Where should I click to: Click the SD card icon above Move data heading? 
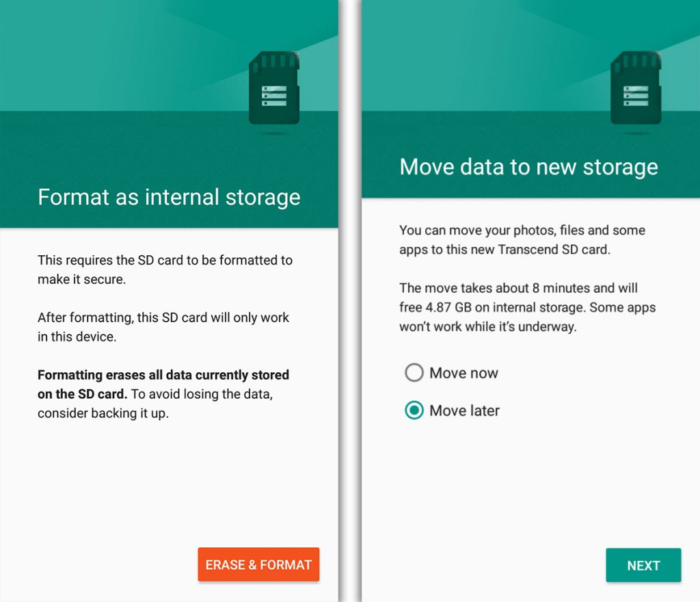pyautogui.click(x=636, y=89)
